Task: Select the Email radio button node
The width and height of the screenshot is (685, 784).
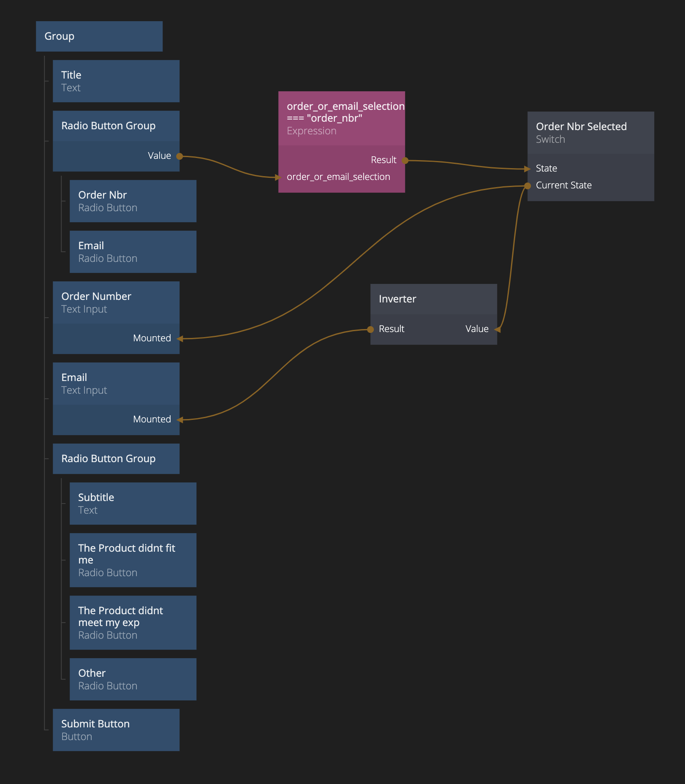Action: [133, 252]
